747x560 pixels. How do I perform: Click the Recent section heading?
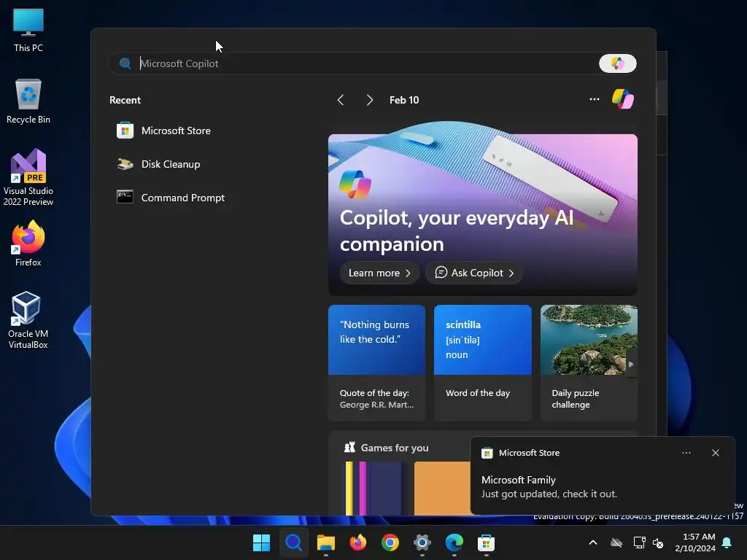tap(125, 100)
